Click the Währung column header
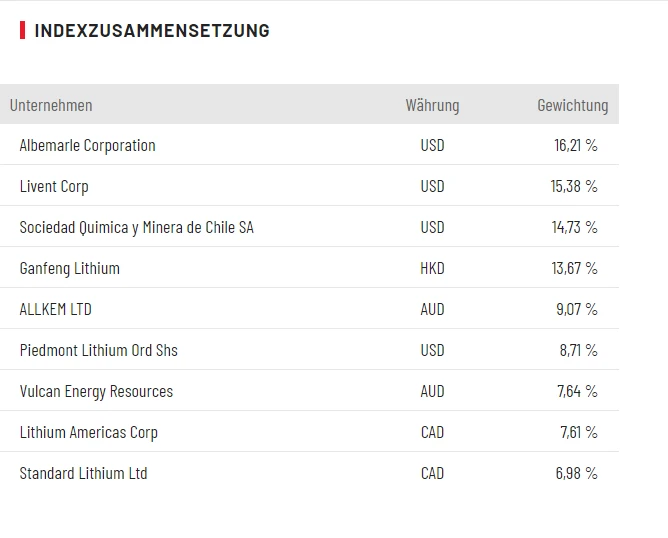Screen dimensions: 668x538 pos(432,105)
